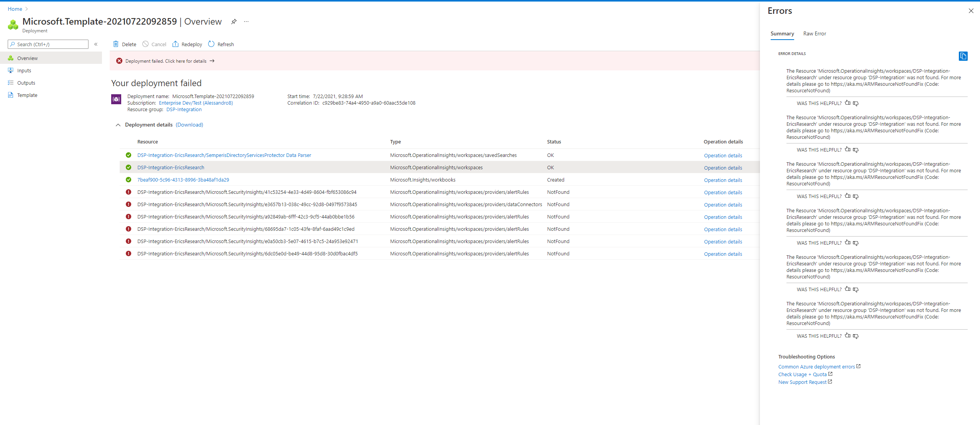Open Overview in the left menu

[x=51, y=58]
